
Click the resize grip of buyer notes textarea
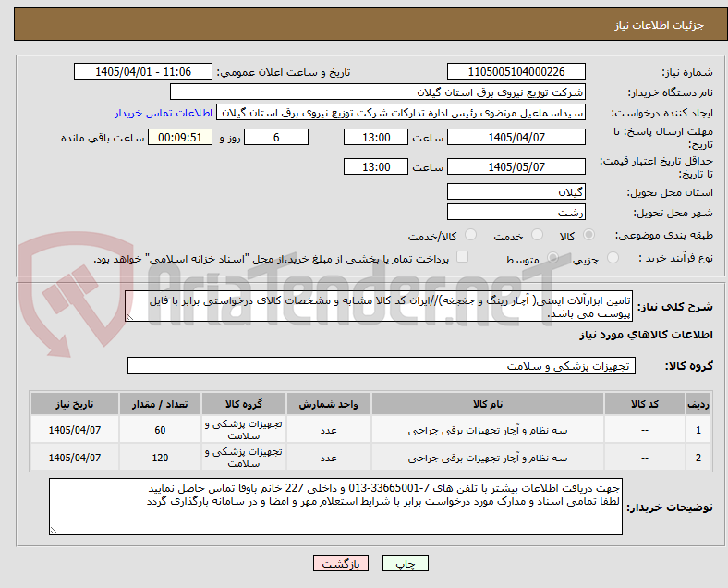[x=54, y=530]
